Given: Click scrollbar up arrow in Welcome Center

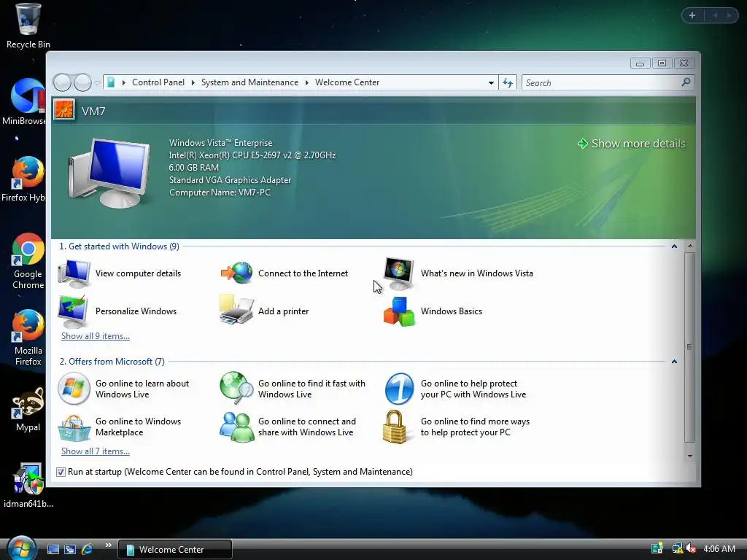Looking at the screenshot, I should tap(690, 246).
